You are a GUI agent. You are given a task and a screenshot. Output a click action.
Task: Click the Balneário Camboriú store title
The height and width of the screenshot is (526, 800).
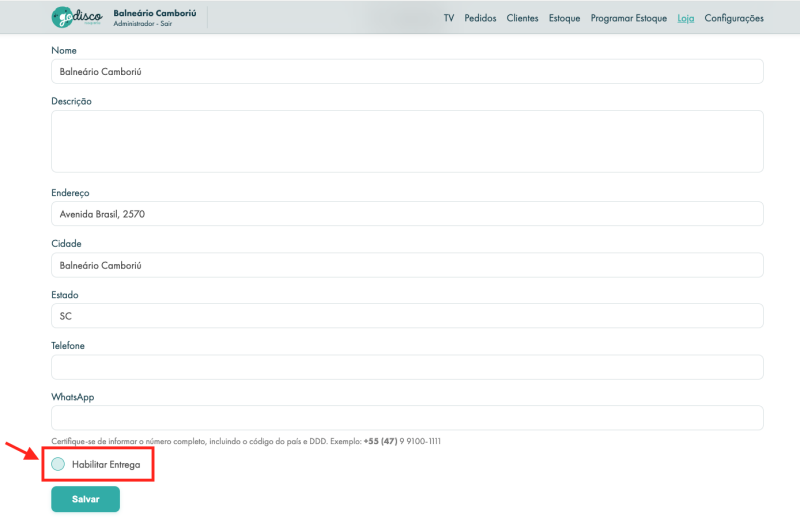coord(154,13)
